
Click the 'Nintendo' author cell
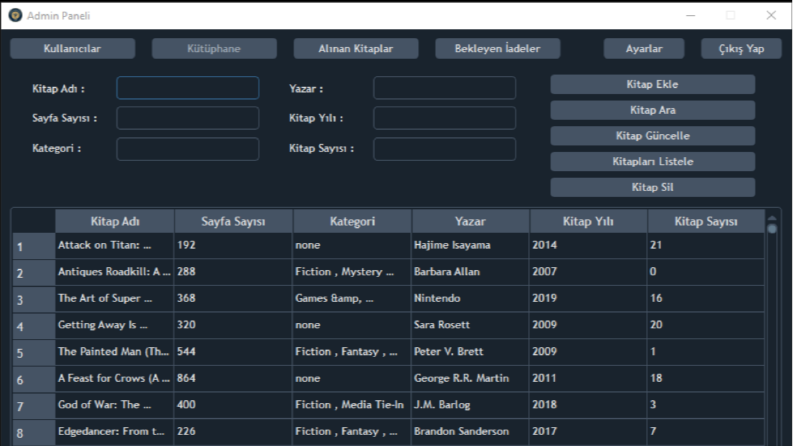coord(470,298)
